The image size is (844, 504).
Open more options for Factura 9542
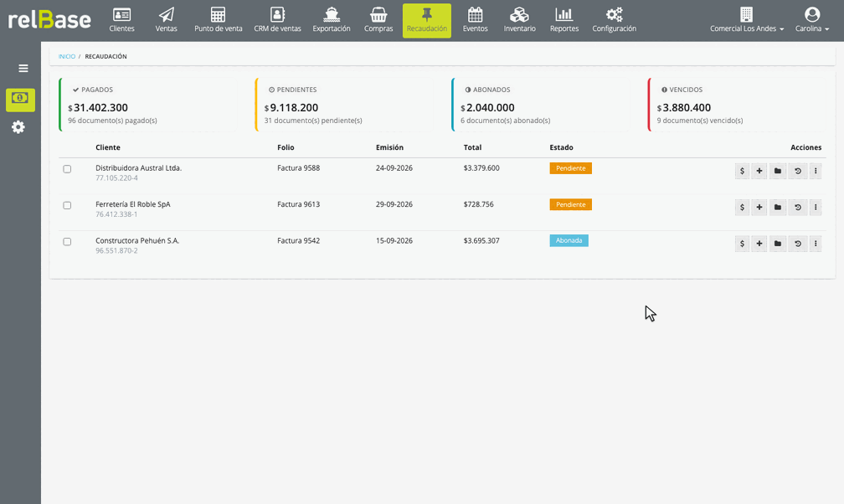(816, 244)
